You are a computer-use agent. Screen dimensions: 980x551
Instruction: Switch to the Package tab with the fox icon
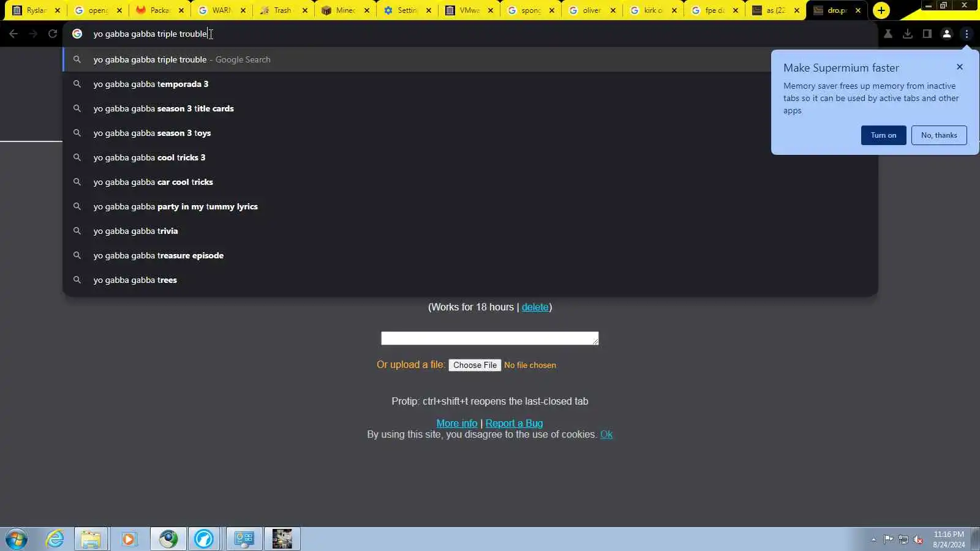point(159,10)
